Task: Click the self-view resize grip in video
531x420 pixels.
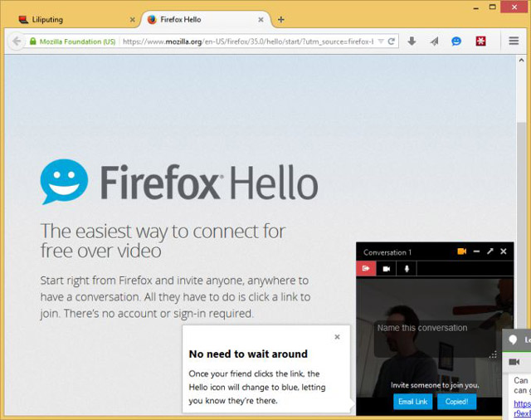Action: 493,354
